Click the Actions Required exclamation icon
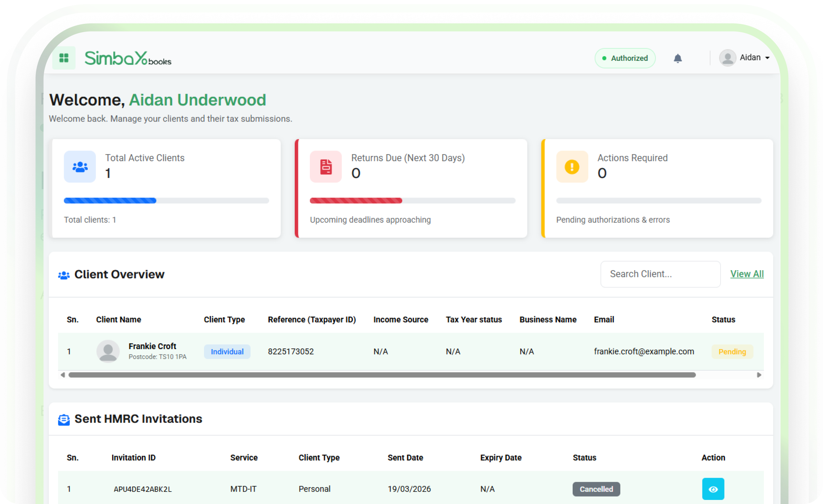This screenshot has height=504, width=823. click(572, 167)
